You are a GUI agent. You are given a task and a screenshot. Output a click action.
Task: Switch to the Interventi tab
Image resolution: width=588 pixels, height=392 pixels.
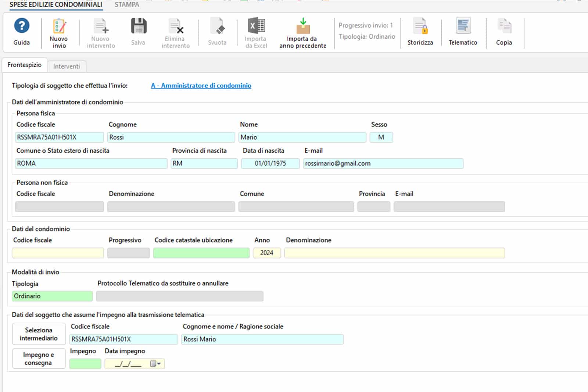pyautogui.click(x=67, y=66)
